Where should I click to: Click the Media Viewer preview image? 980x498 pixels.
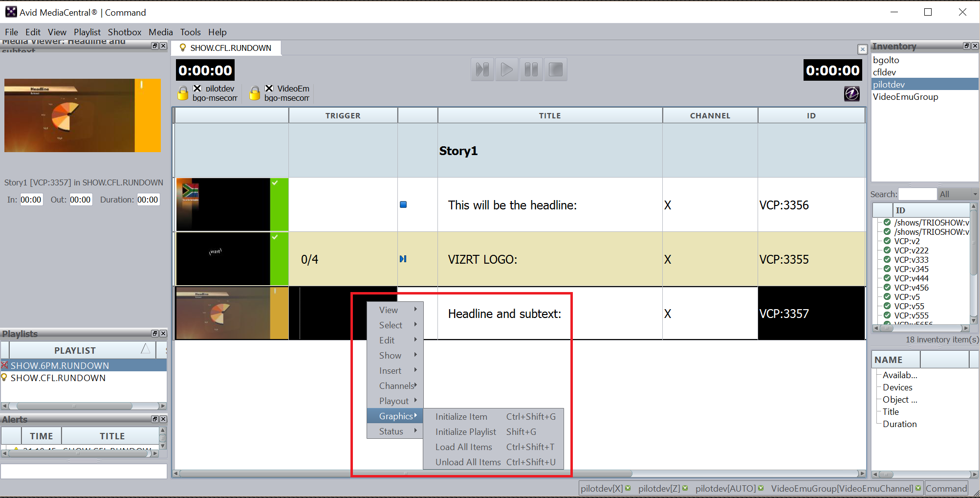[x=83, y=115]
